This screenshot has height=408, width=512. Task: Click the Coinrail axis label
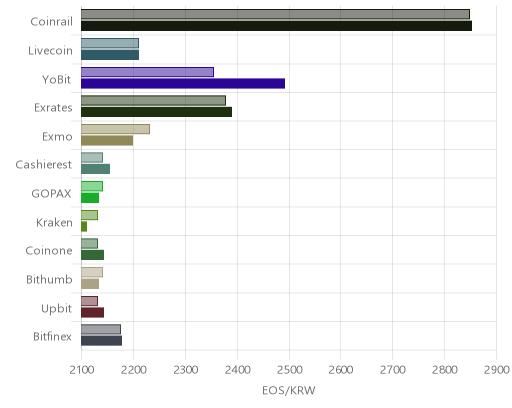tap(51, 22)
